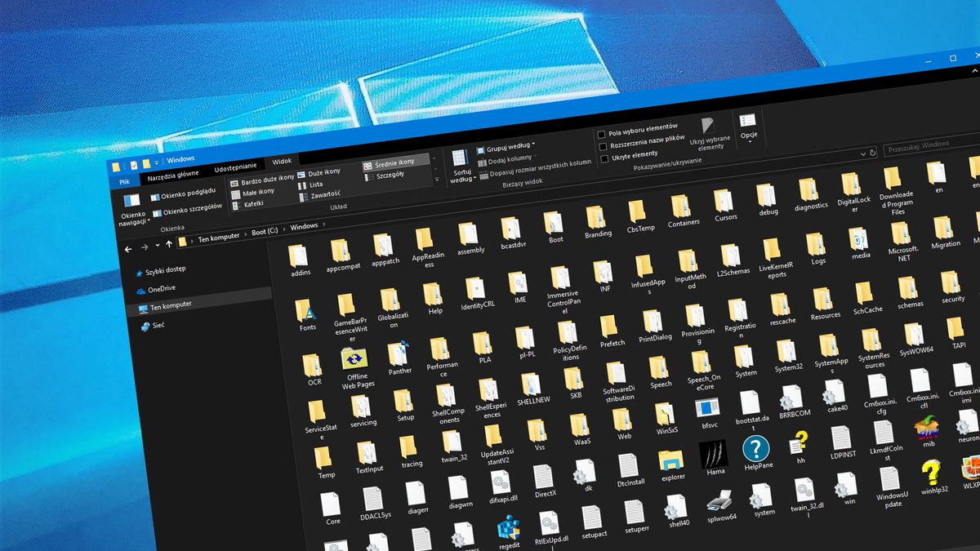
Task: Enable Pola wyboru elementów checkbox
Action: pos(601,134)
